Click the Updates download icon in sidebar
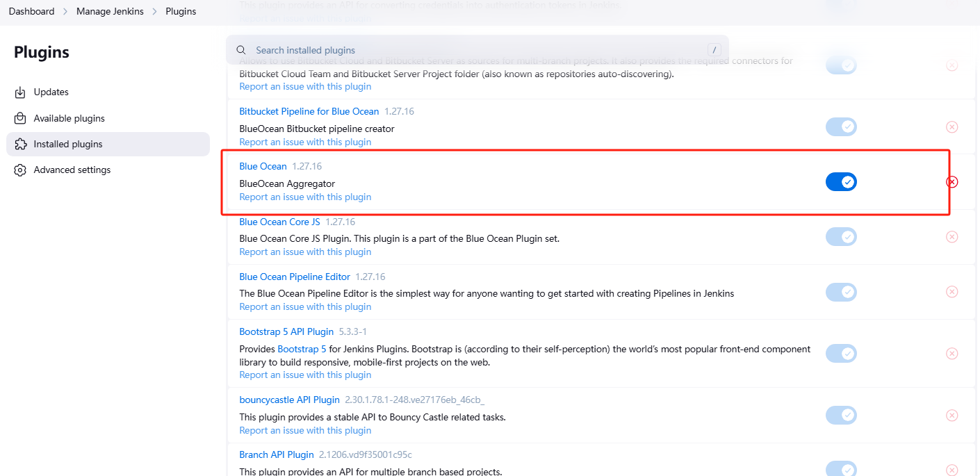Screen dimensions: 980x476 (x=20, y=92)
